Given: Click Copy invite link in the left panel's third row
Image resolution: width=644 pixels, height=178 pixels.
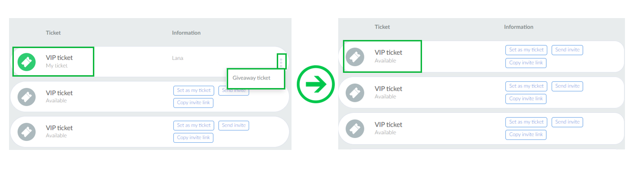Looking at the screenshot, I should coord(193,138).
